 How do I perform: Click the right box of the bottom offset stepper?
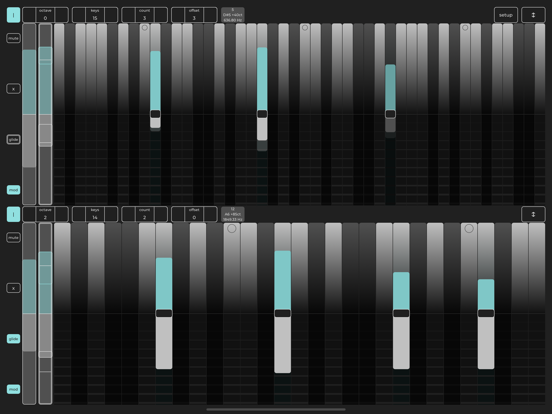(x=211, y=214)
